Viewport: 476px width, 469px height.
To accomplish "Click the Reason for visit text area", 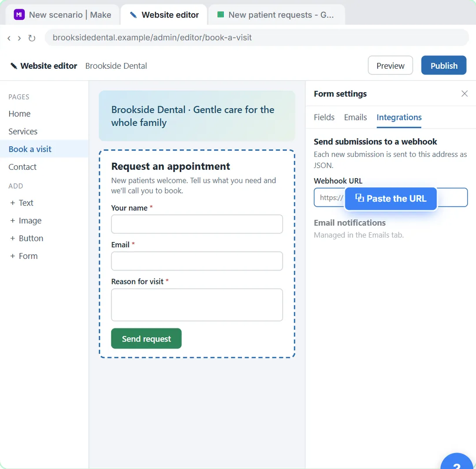I will coord(197,305).
